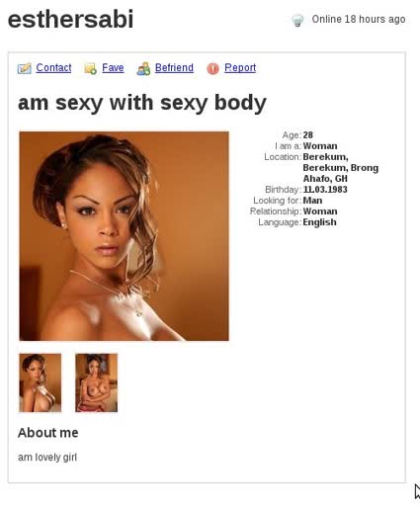Screen dimensions: 420x506
Task: Click the Contact envelope icon
Action: (x=25, y=68)
